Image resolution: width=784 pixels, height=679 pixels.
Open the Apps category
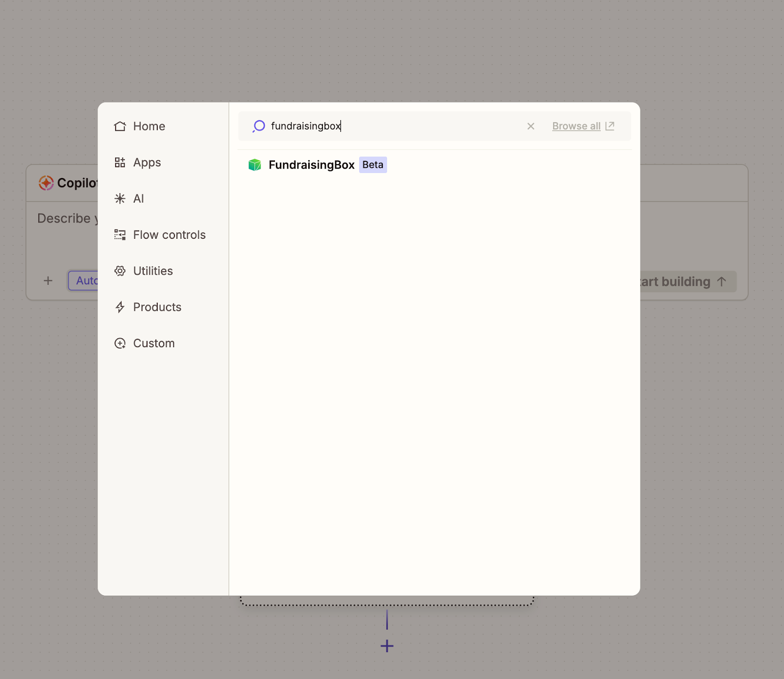point(138,163)
